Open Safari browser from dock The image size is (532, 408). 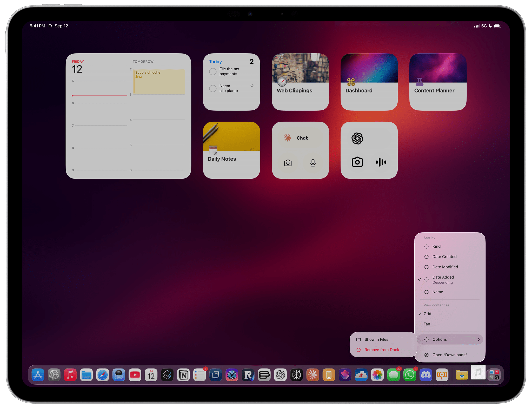coord(103,375)
